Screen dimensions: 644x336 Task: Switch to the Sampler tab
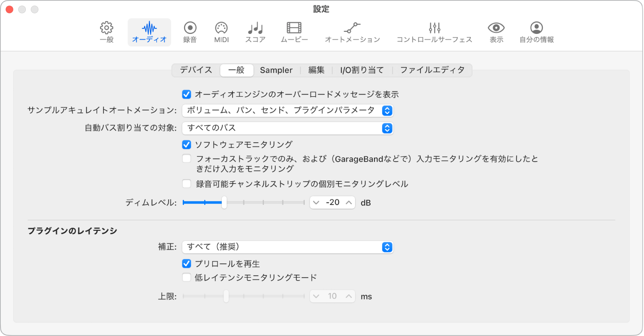tap(276, 70)
